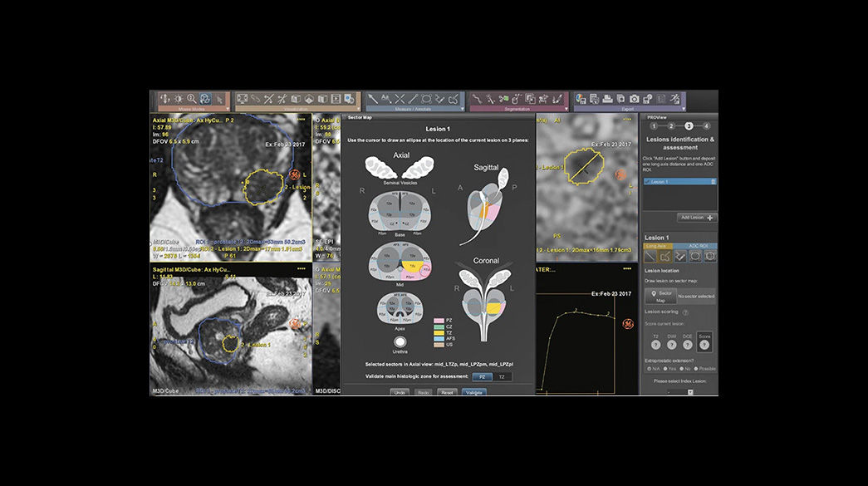Click the Urethra circle on sector map
The width and height of the screenshot is (868, 486).
tap(401, 341)
